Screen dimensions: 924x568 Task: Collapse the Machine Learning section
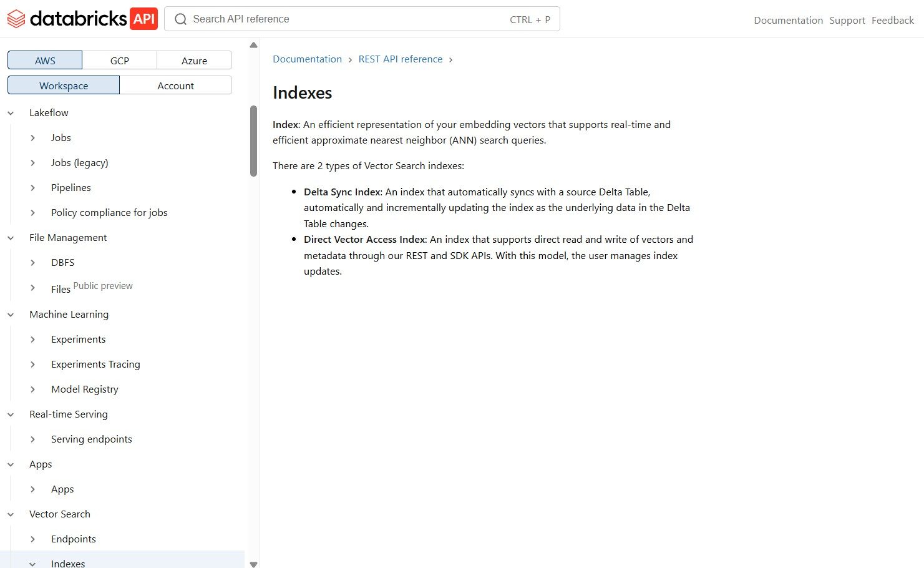(11, 315)
